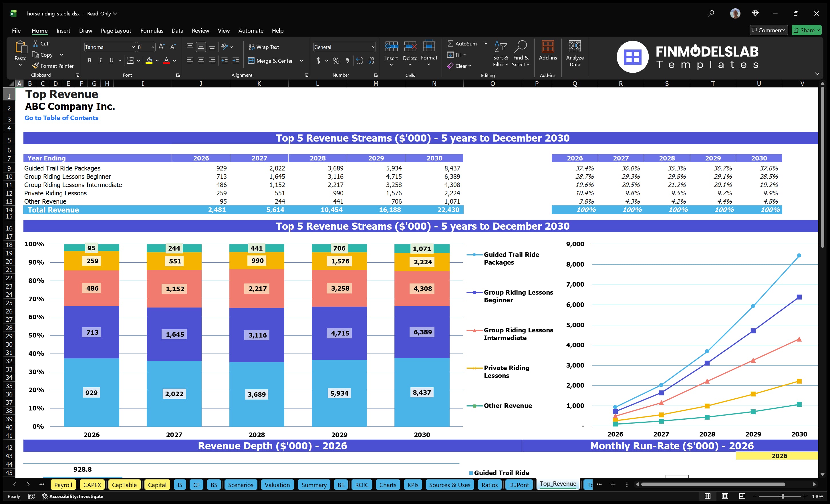Switch to the Formulas ribbon tab

click(152, 30)
